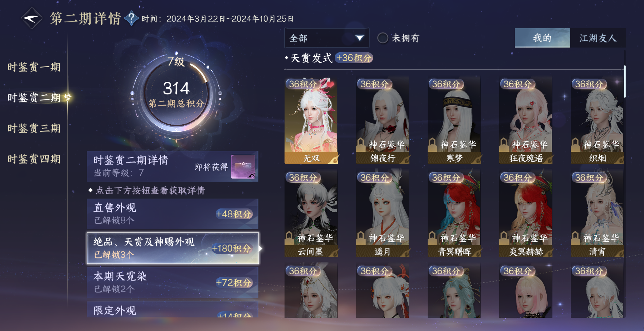Screen dimensions: 644x331
Task: Toggle the 未拥有 filter radio button
Action: tap(383, 38)
